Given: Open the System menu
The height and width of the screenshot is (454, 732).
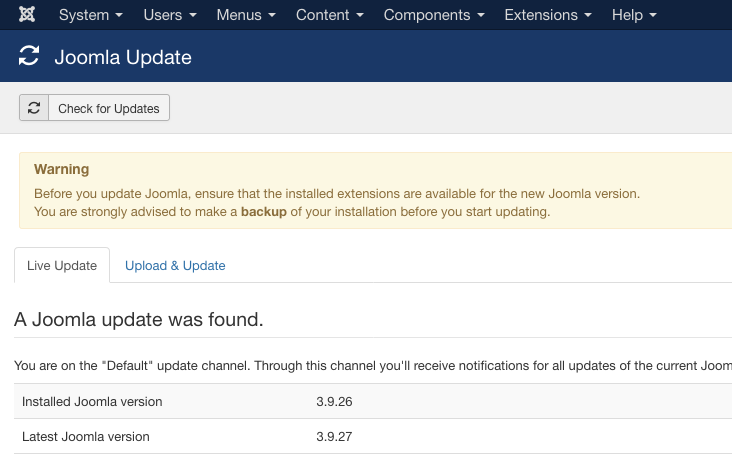Looking at the screenshot, I should (x=91, y=15).
